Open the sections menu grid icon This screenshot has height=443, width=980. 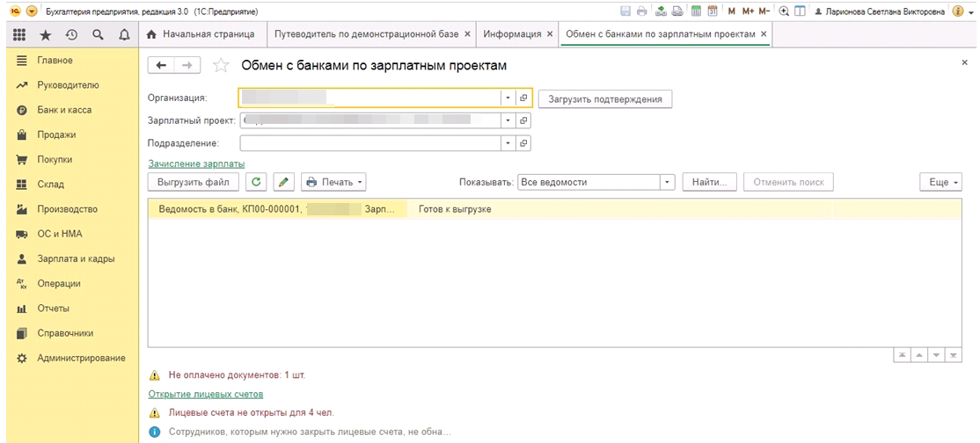[19, 35]
